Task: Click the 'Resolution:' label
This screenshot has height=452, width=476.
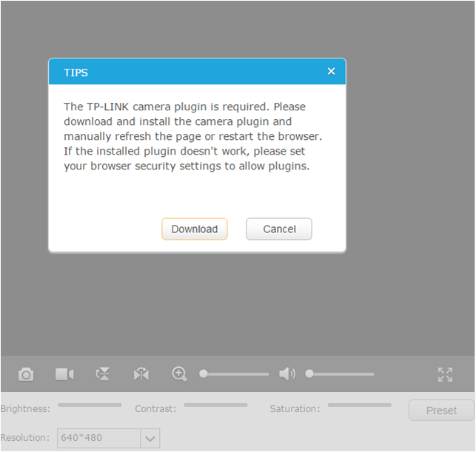Action: click(24, 437)
